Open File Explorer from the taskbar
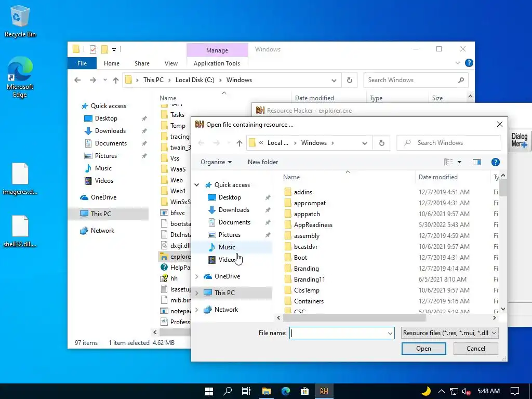The image size is (532, 399). [x=267, y=391]
